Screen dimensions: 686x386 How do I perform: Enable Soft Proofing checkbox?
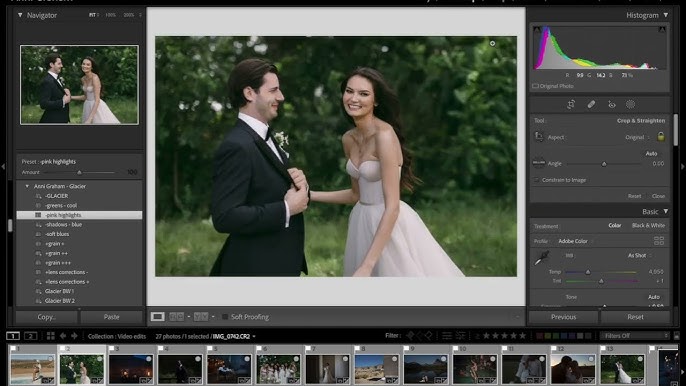pos(225,316)
